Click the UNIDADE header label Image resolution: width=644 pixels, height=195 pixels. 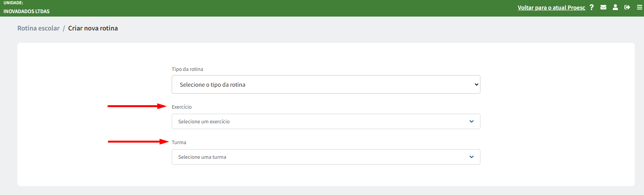pos(13,3)
